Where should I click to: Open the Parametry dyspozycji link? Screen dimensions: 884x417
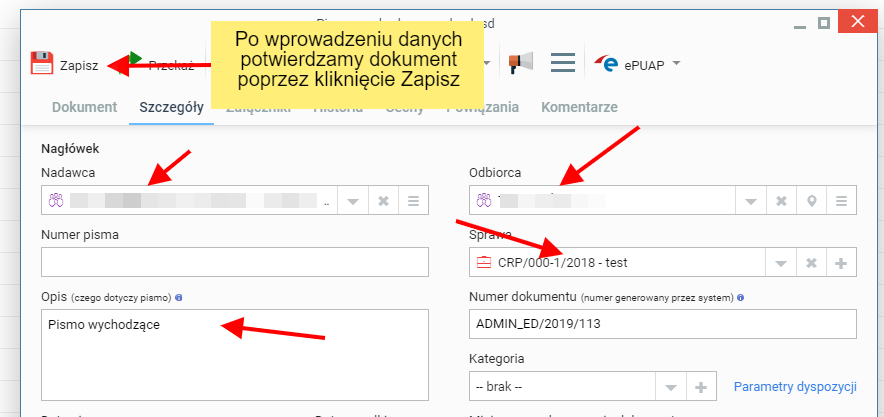795,387
